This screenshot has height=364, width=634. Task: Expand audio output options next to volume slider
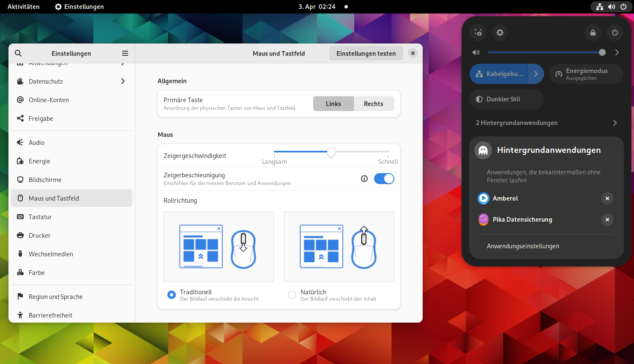point(617,52)
